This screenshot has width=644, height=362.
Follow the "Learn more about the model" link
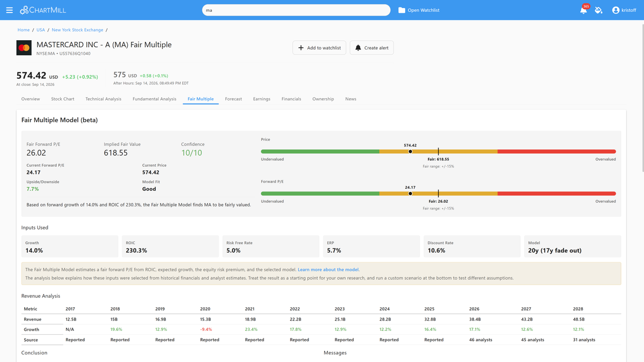328,269
